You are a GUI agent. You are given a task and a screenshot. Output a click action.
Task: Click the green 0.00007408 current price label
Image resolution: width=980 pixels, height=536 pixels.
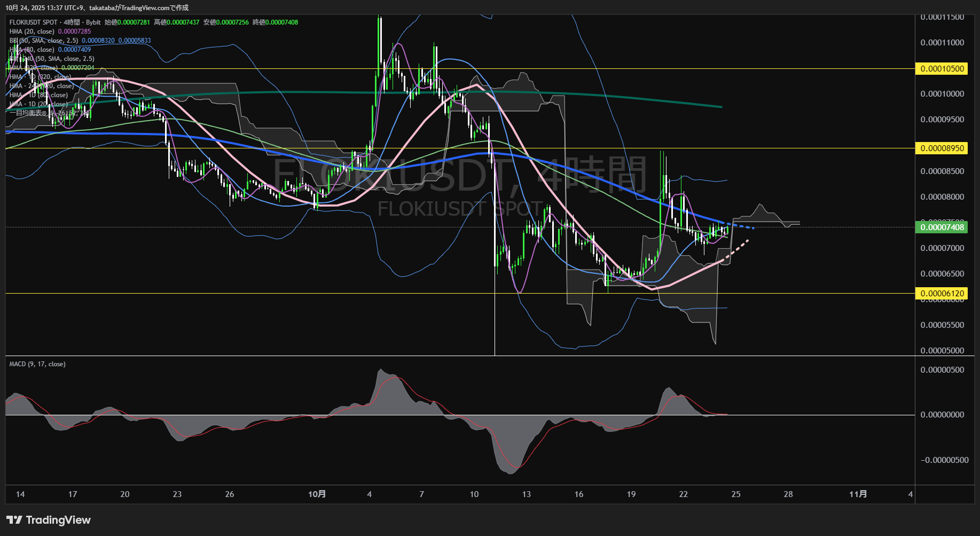coord(942,227)
